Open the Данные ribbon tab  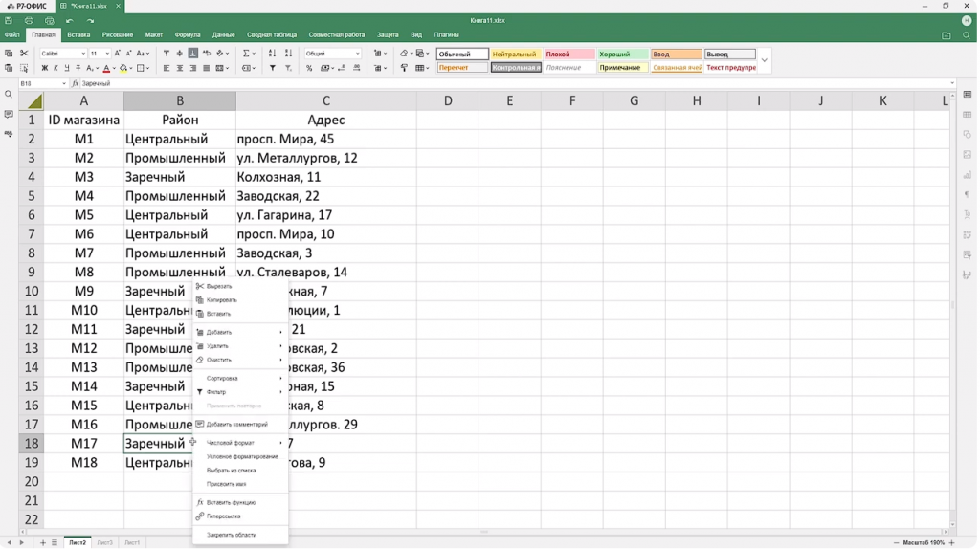[223, 35]
